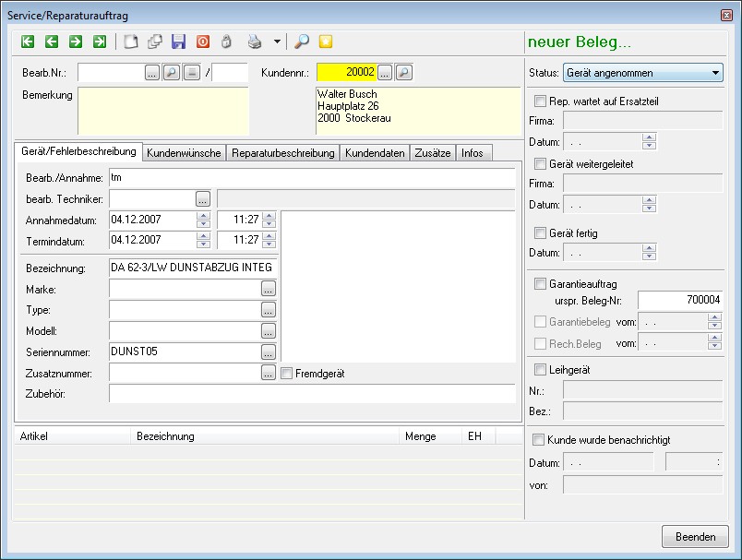Enable Leihgerät checkbox

540,369
